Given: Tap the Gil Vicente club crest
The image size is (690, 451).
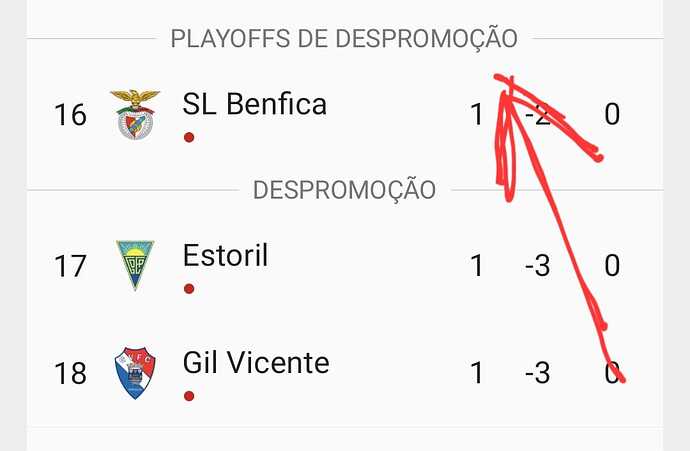Looking at the screenshot, I should click(x=135, y=373).
